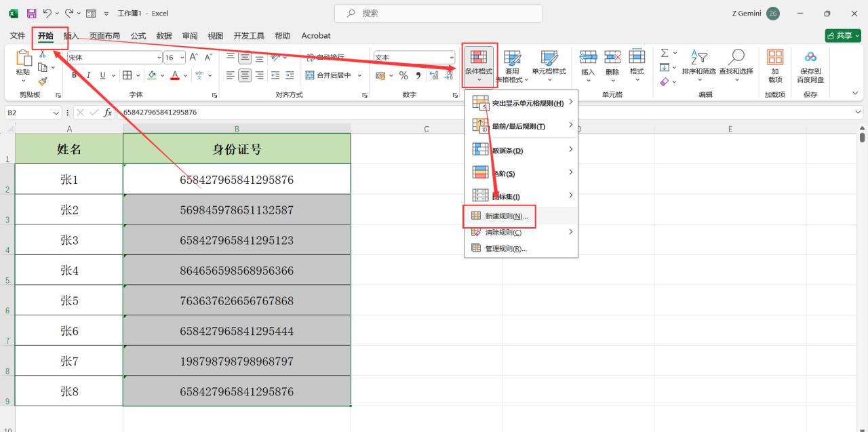Click the Increase Decimal icon
868x432 pixels.
click(x=434, y=75)
